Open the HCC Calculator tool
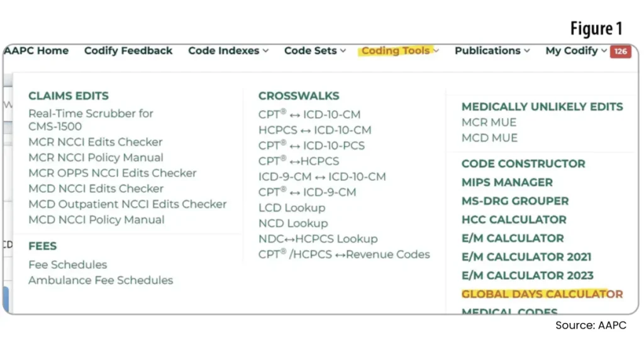644x338 pixels. [x=514, y=220]
